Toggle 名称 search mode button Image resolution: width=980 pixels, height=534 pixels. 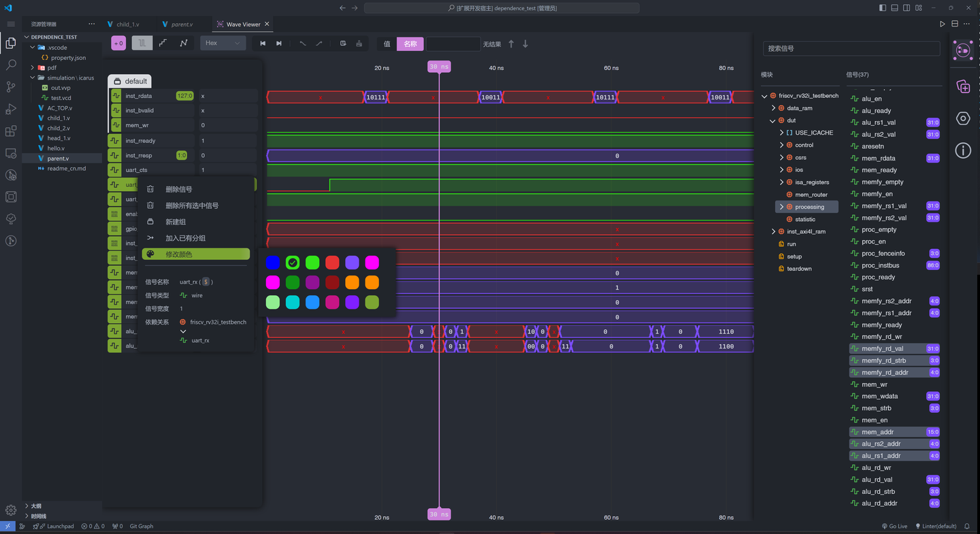(x=410, y=43)
